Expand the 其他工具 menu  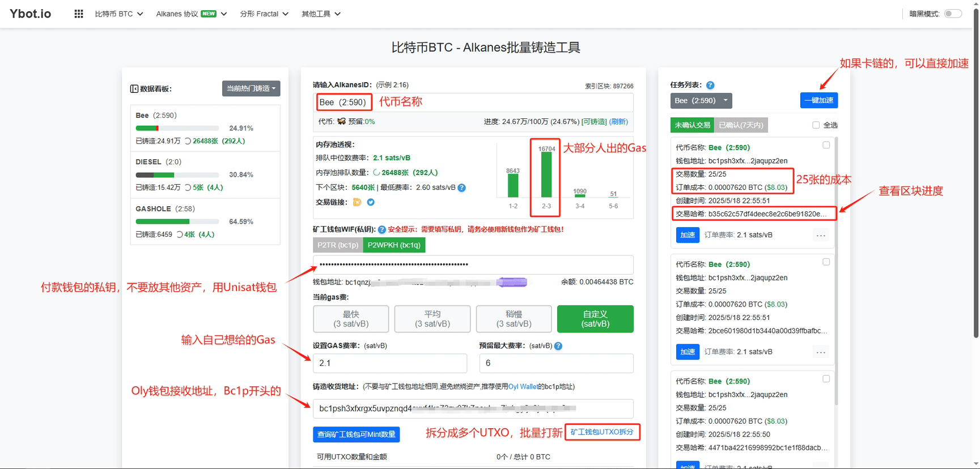[321, 14]
